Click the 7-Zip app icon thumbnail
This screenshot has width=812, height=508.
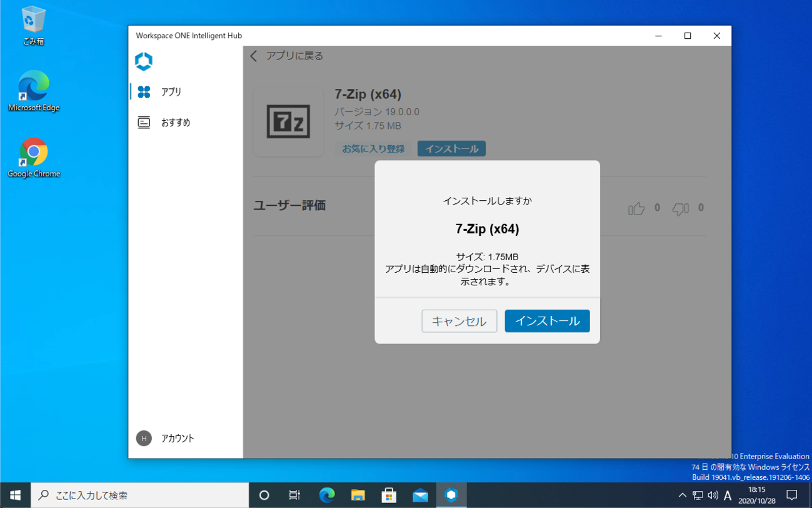tap(288, 121)
